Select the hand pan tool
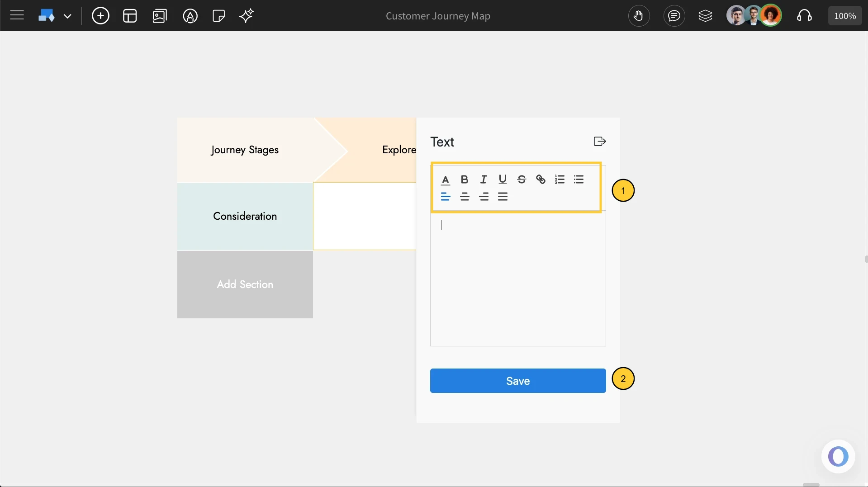This screenshot has width=868, height=487. click(639, 16)
